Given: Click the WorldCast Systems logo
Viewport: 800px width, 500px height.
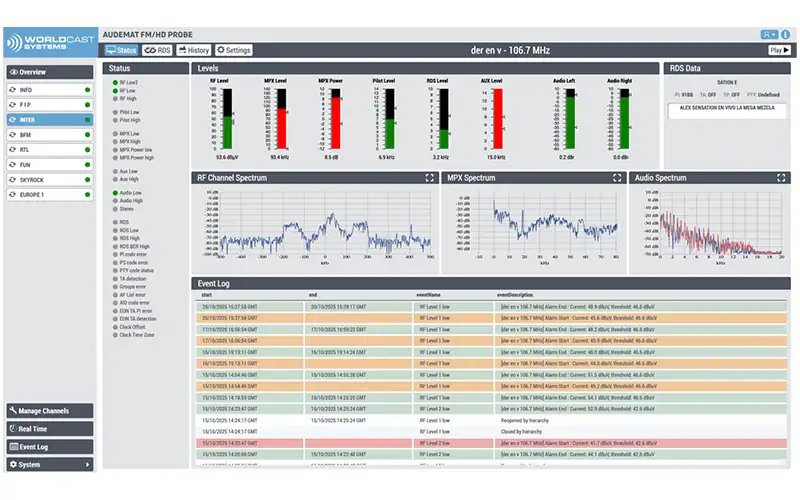Looking at the screenshot, I should 51,42.
